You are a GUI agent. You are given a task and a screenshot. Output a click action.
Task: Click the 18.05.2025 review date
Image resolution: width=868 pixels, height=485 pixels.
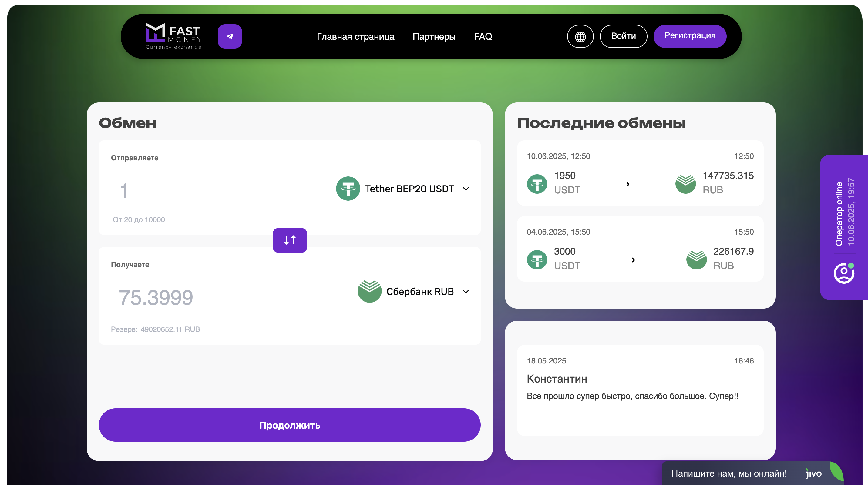click(546, 361)
